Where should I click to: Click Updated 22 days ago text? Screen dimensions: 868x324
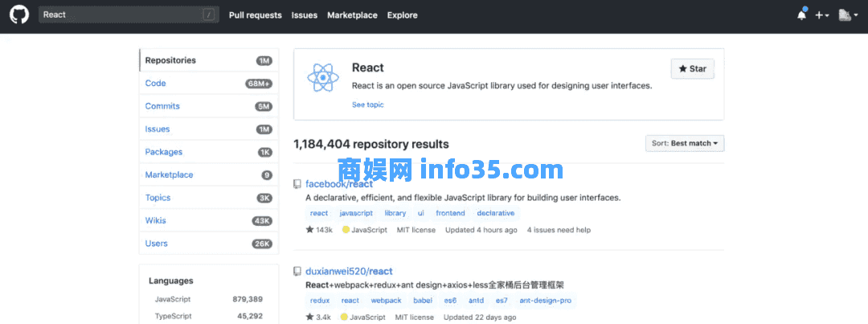481,318
